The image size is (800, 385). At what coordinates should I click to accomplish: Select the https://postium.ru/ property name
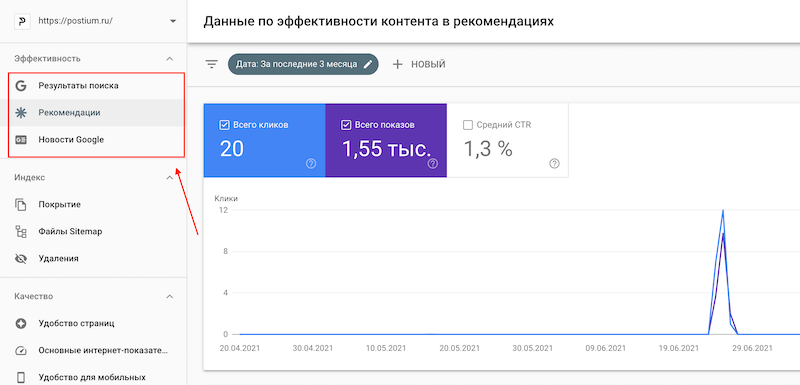(x=75, y=21)
